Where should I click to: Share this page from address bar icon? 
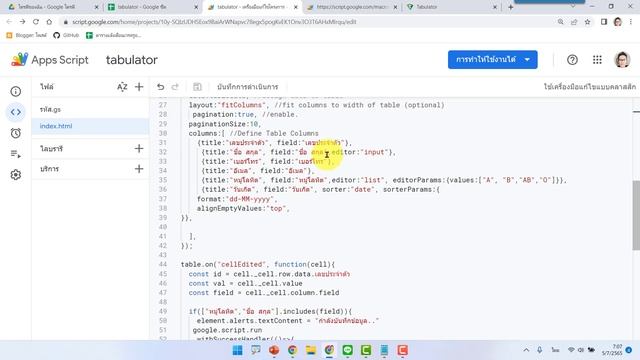574,22
